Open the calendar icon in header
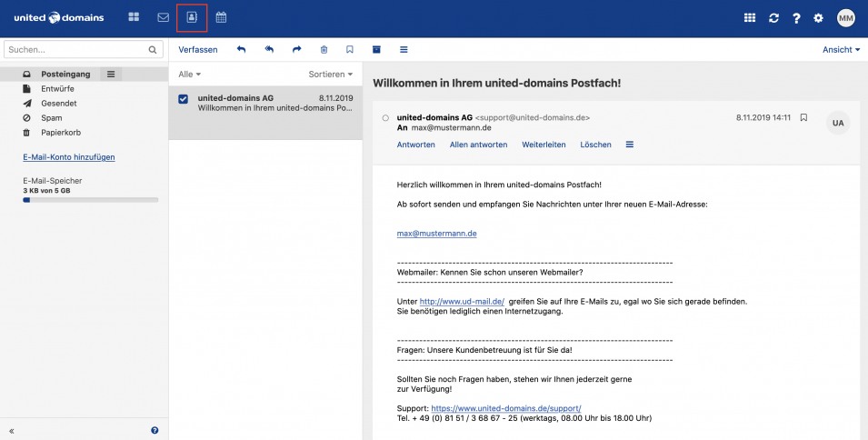 221,17
